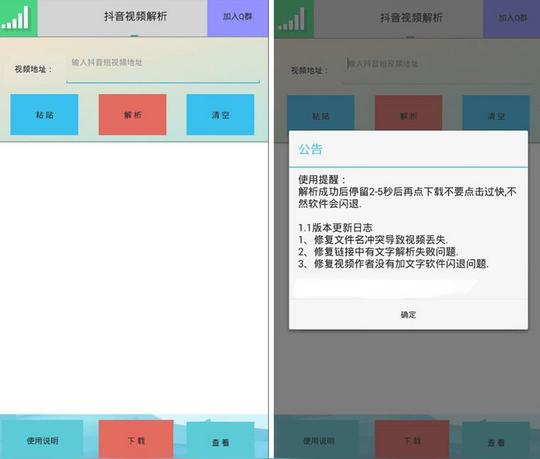Select the 使用提醒 line in the dialog
Screen dimensions: 540x459
pyautogui.click(x=322, y=179)
